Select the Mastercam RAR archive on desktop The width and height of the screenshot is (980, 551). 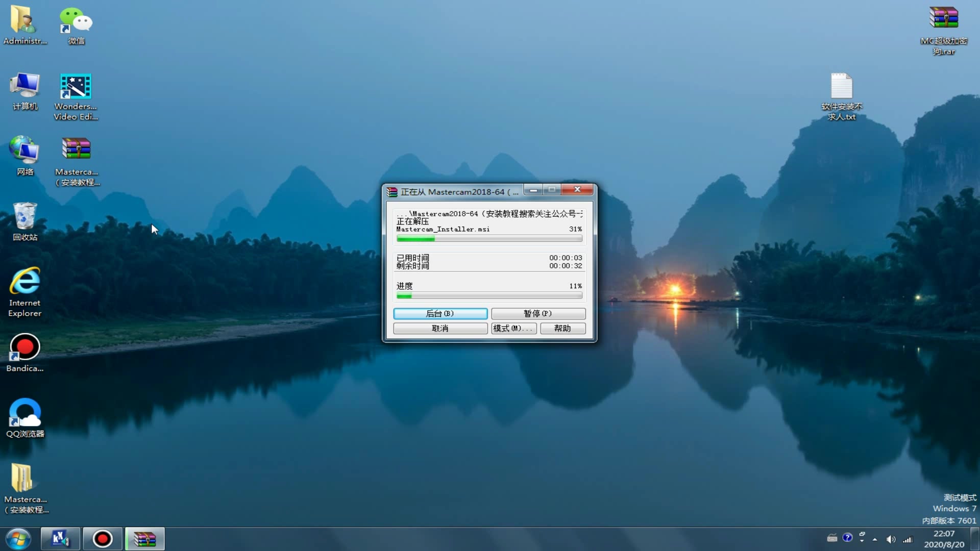tap(77, 161)
